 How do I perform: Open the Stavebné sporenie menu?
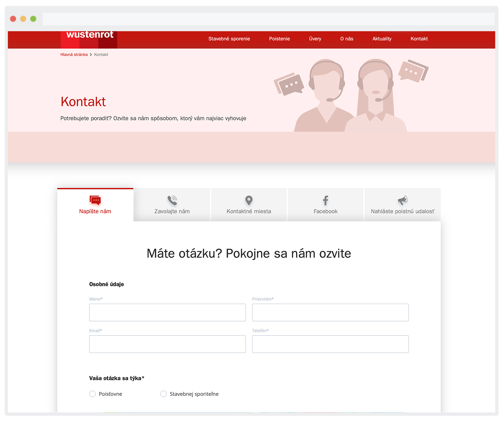click(229, 39)
